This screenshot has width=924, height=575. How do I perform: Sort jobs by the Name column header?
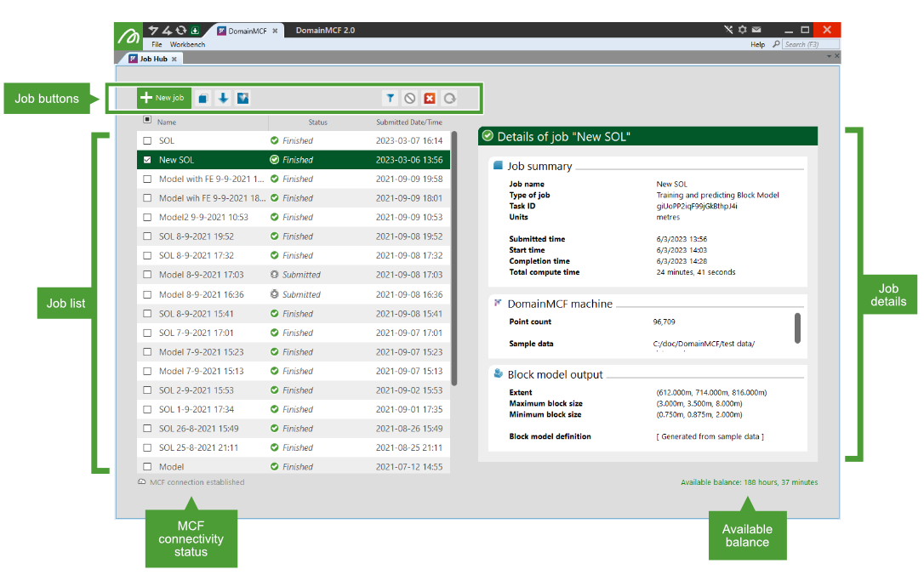(x=167, y=122)
